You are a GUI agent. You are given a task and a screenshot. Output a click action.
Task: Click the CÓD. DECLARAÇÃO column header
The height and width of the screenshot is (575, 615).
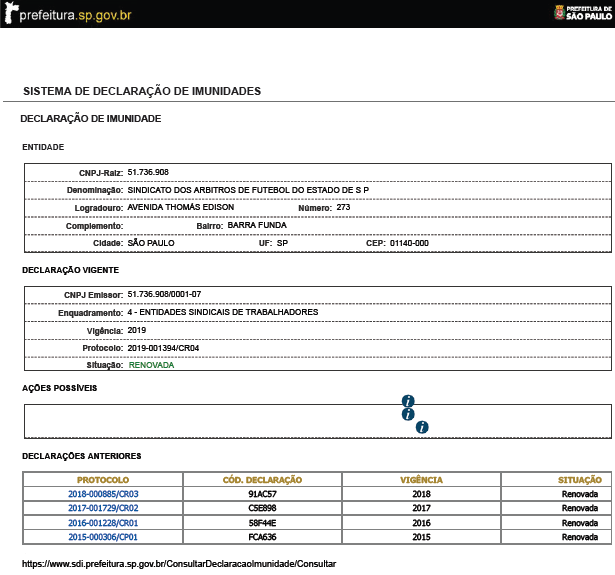point(262,480)
